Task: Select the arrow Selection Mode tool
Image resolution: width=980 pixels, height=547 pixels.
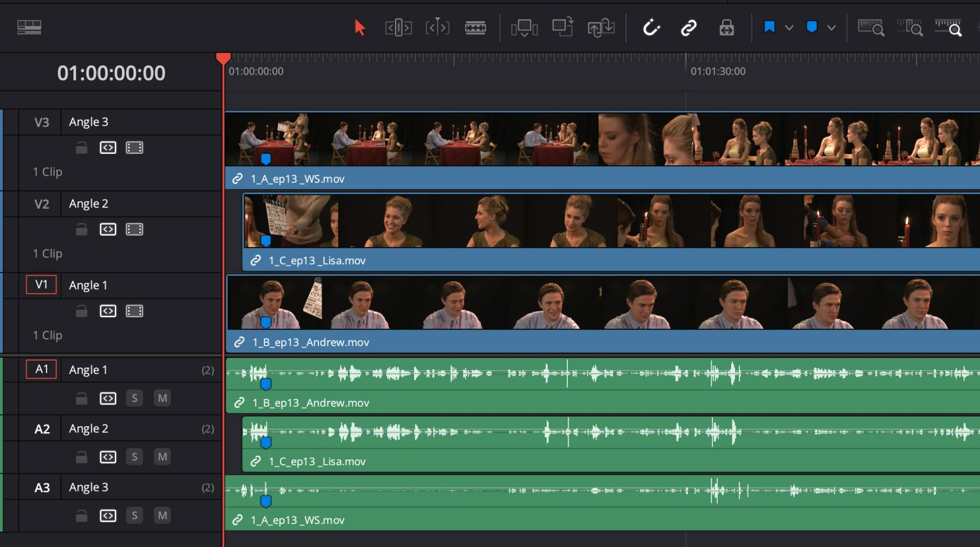Action: (x=360, y=27)
